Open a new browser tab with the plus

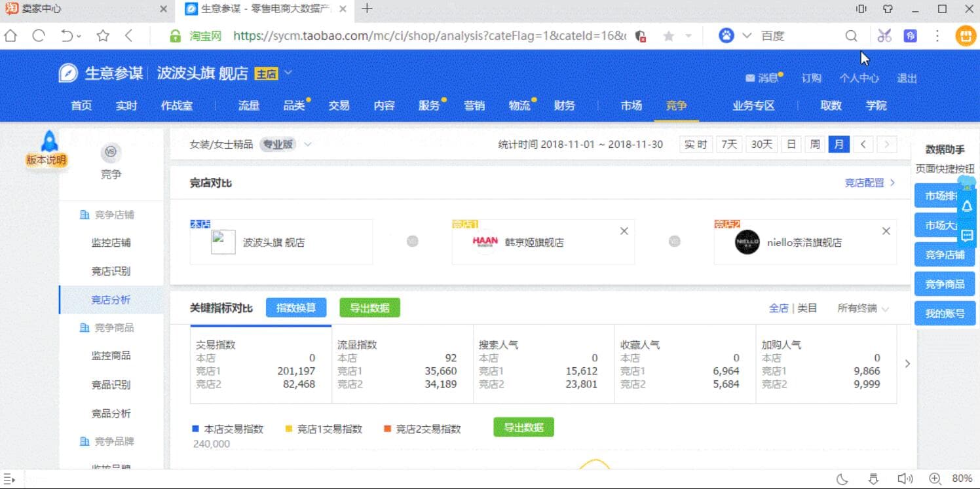367,9
